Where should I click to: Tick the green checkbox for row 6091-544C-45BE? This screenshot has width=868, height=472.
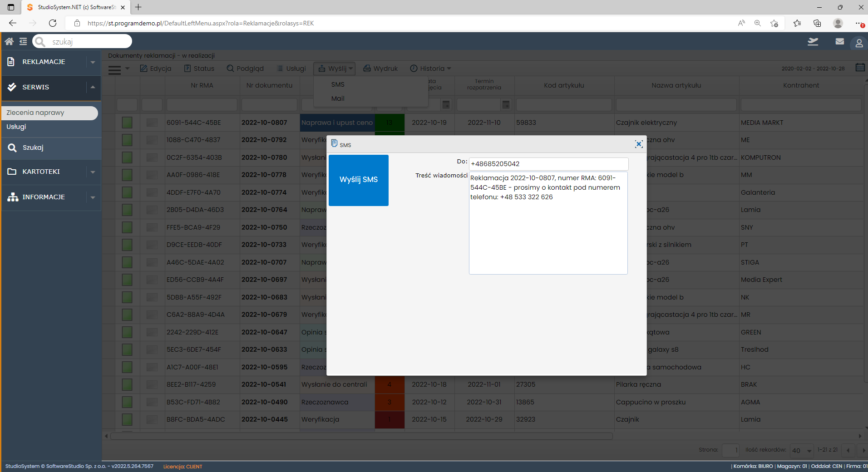pos(127,123)
